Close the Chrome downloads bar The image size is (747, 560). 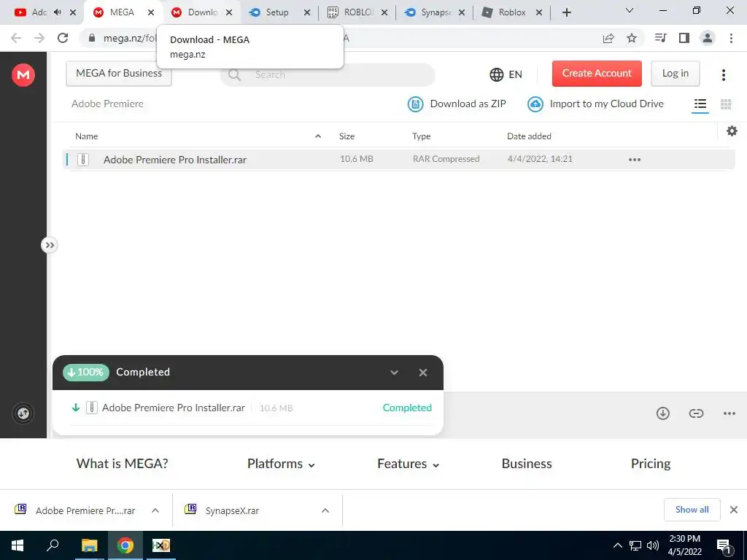click(734, 510)
